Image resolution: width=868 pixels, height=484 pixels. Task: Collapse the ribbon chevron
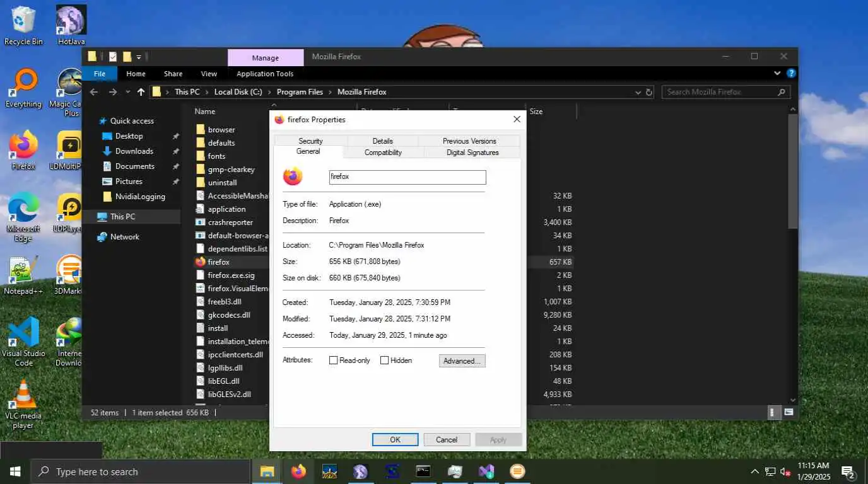coord(777,74)
